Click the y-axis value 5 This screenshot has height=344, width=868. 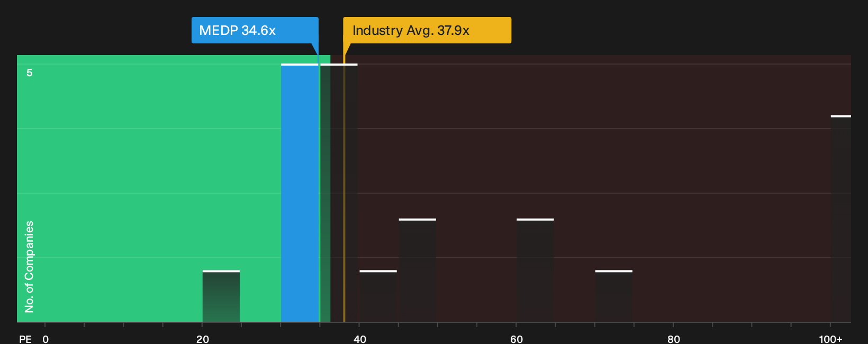click(x=30, y=73)
